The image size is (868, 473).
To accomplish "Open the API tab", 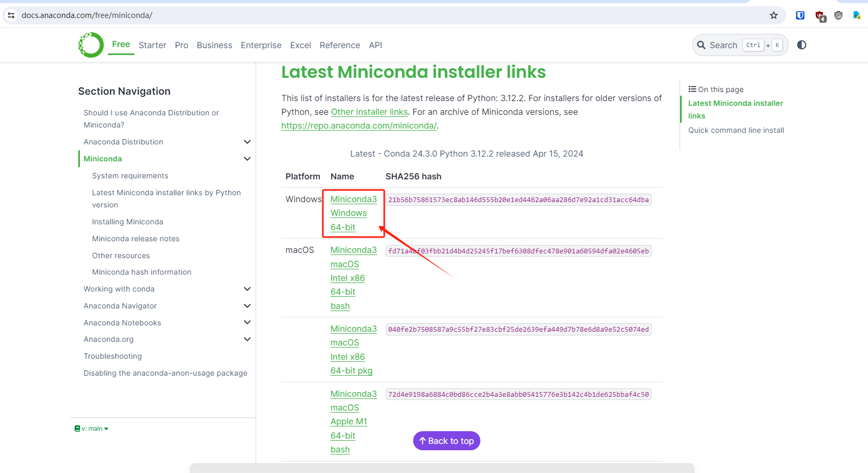I will point(375,46).
